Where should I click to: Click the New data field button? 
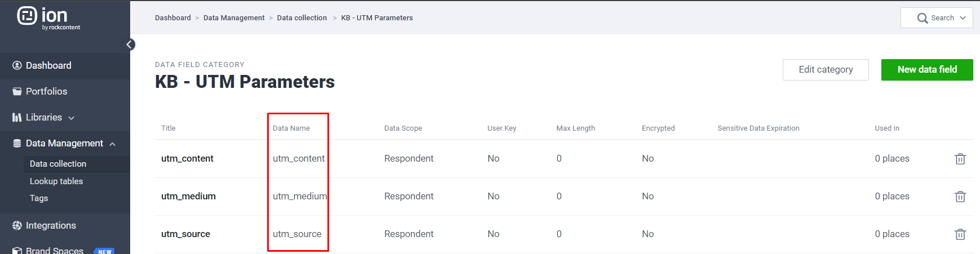927,70
